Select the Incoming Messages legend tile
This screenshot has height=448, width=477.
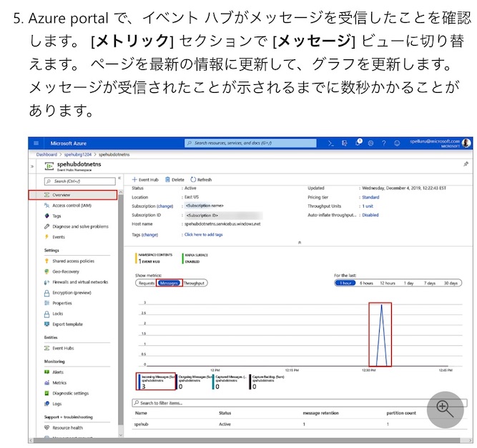pos(156,382)
